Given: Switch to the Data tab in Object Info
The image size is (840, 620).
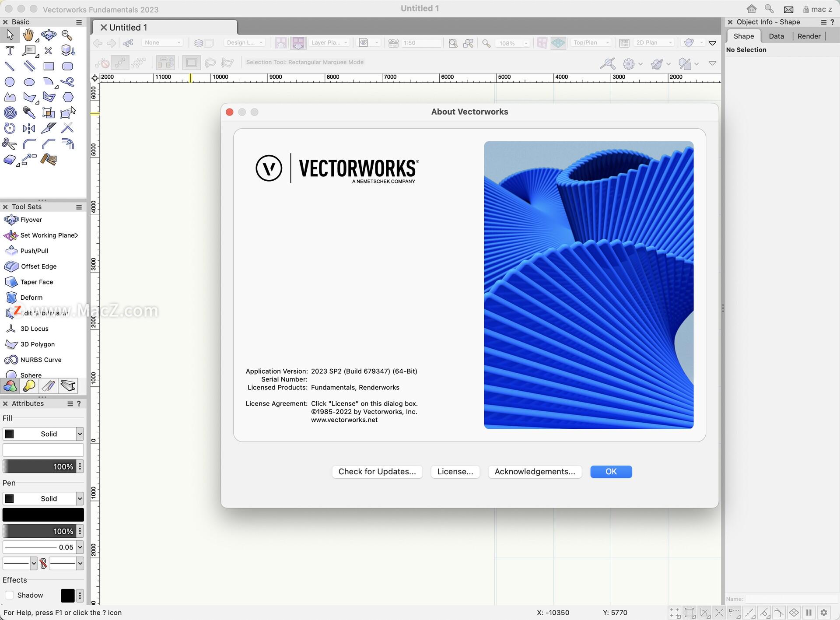Looking at the screenshot, I should tap(777, 36).
